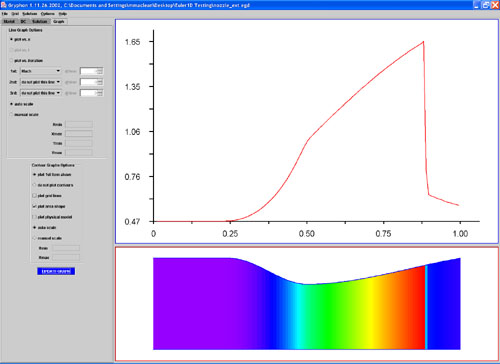
Task: Click the blue Update Graphs button
Action: pos(56,271)
